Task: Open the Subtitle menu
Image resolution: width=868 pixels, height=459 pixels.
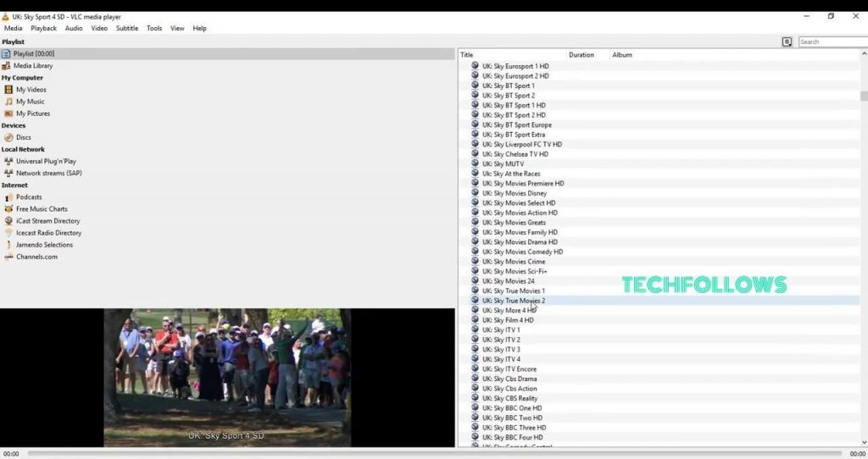Action: click(x=127, y=28)
